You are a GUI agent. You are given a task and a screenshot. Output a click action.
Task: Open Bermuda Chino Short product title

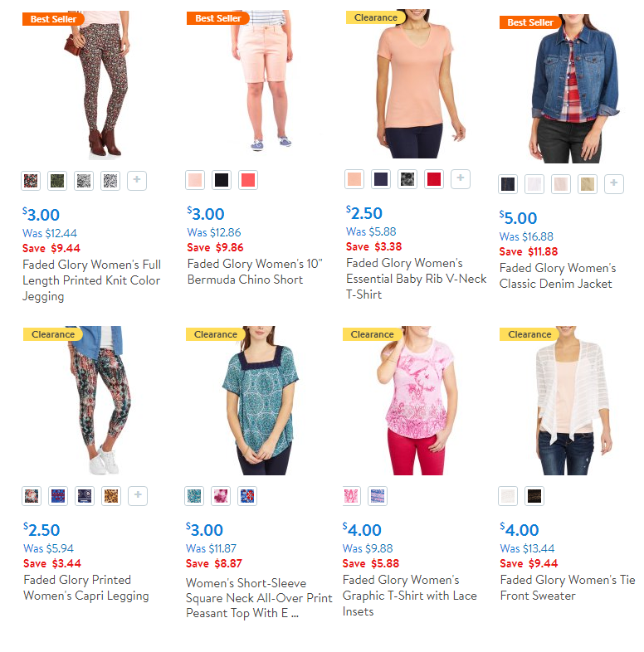pos(255,272)
